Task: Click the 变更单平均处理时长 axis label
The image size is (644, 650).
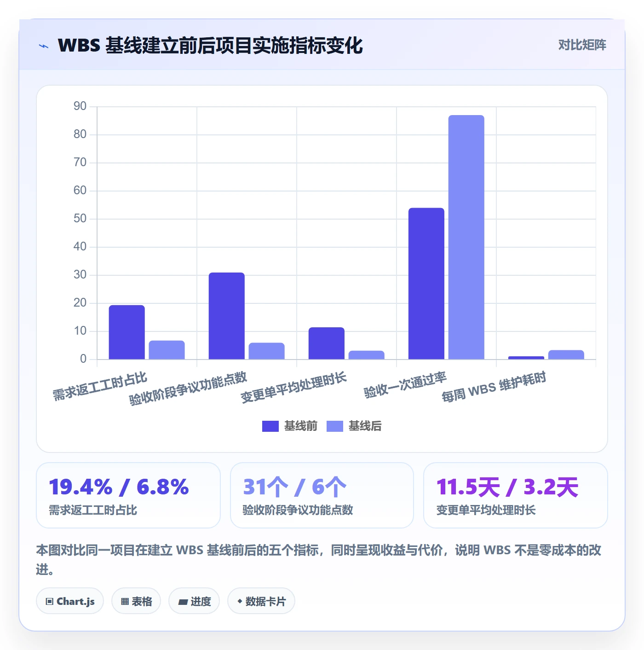Action: pos(293,388)
